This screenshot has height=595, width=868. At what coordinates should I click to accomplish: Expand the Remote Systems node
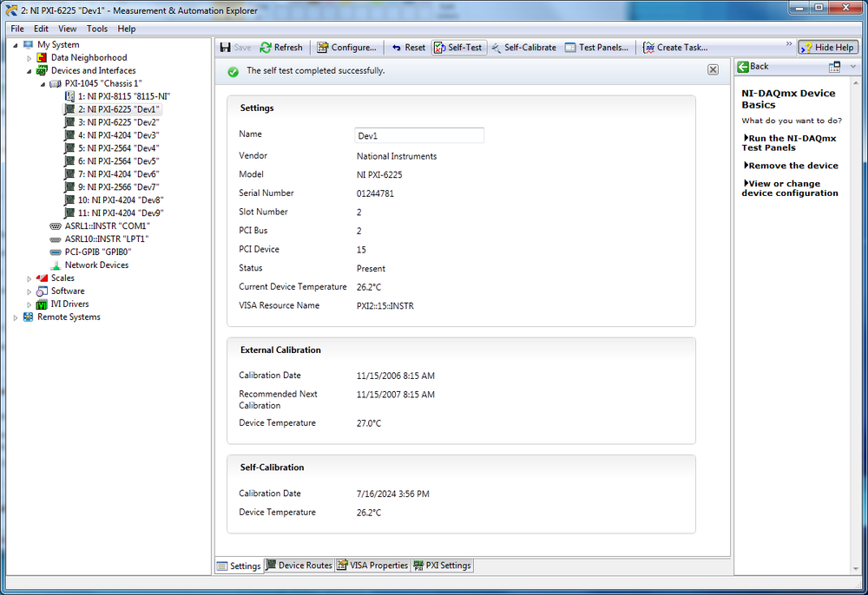coord(16,317)
